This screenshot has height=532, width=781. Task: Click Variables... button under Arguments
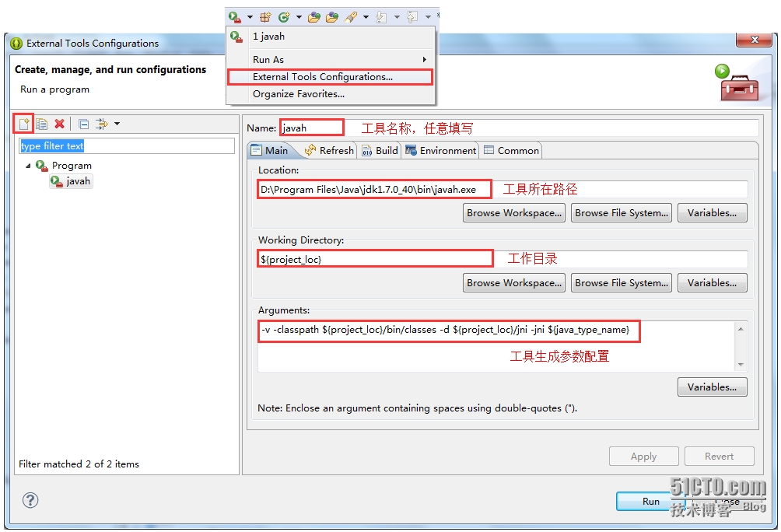tap(713, 387)
